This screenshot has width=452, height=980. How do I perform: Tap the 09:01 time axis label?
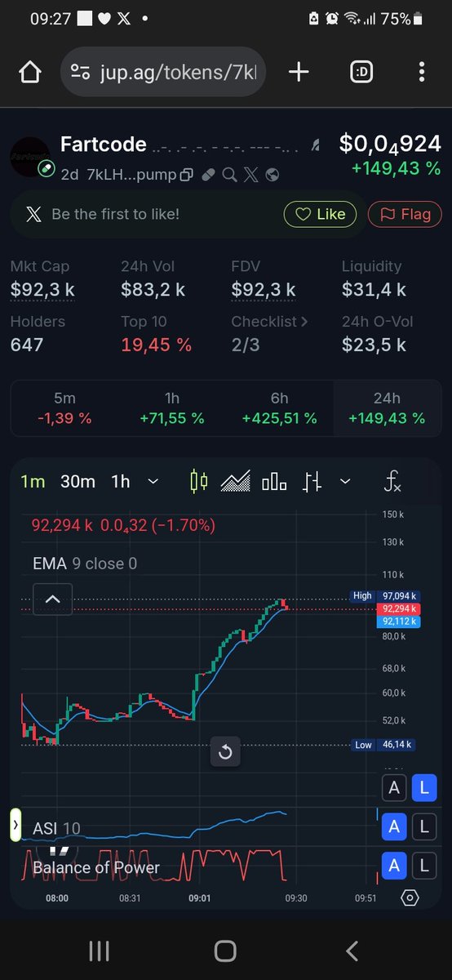pyautogui.click(x=199, y=898)
